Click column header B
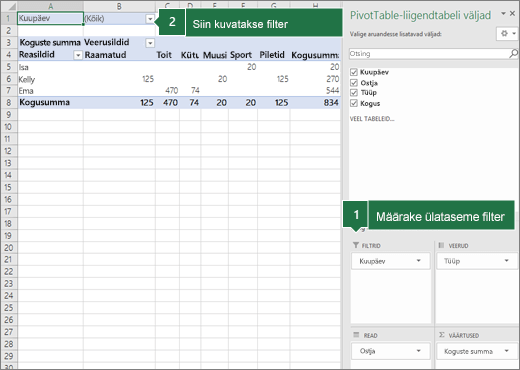Viewport: 520px width, 370px height. 119,6
